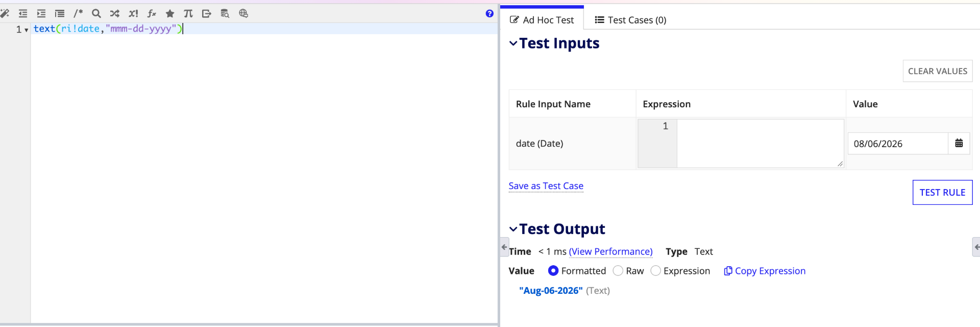Select the Expression value radio option
Image resolution: width=980 pixels, height=327 pixels.
click(656, 271)
